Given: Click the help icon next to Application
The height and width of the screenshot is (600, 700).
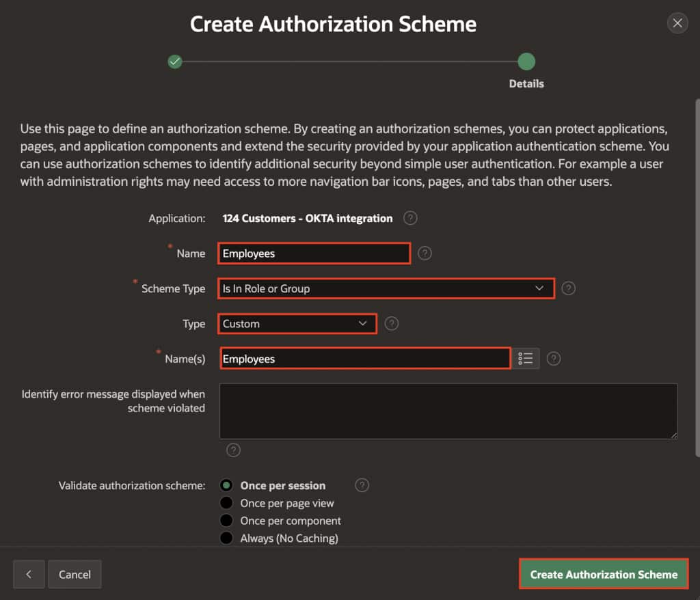Looking at the screenshot, I should 409,218.
